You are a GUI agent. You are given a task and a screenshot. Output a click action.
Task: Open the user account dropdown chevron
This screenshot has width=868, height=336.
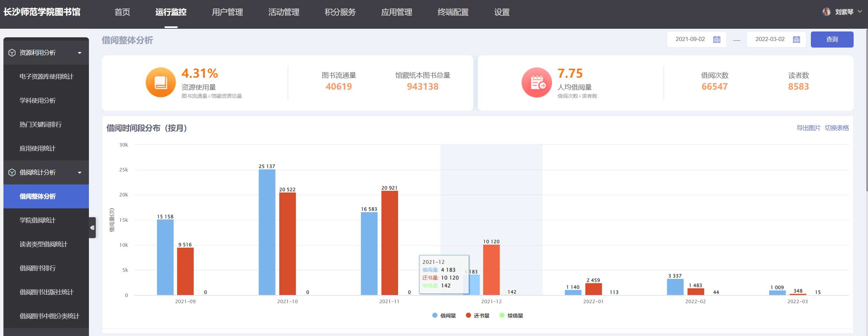[x=860, y=12]
